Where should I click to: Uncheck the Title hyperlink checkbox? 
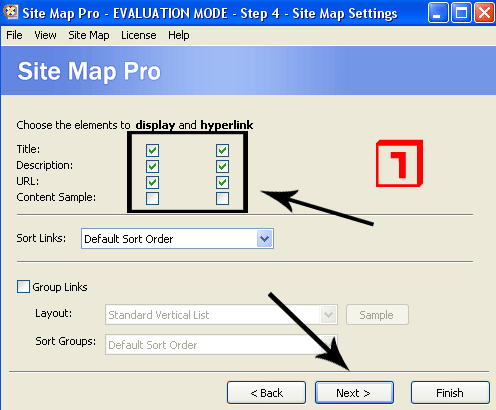coord(222,150)
